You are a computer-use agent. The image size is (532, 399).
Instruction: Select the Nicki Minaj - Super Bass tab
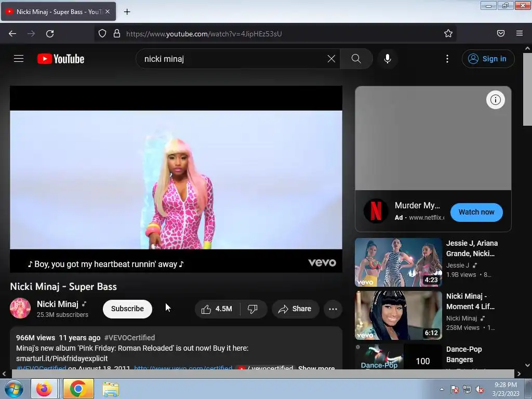(58, 11)
